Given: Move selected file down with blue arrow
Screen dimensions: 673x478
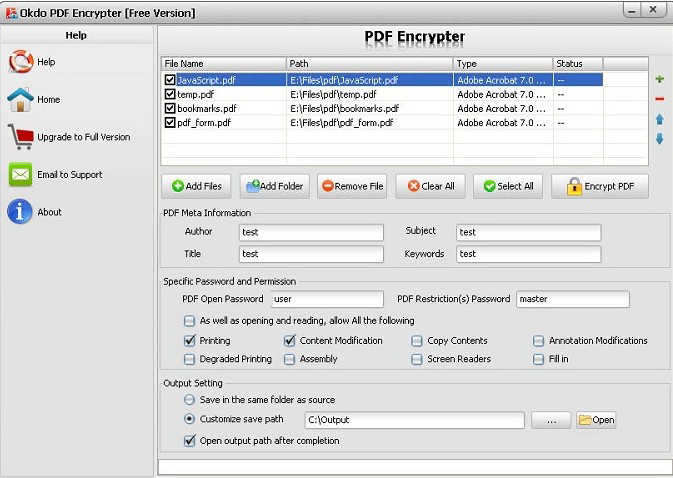Looking at the screenshot, I should tap(660, 139).
